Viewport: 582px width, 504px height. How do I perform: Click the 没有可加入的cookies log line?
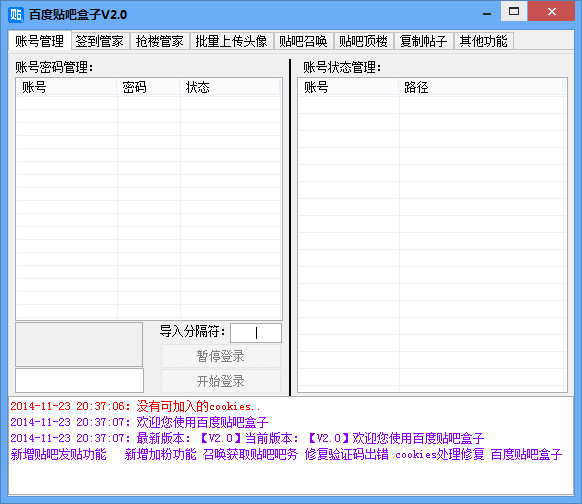point(135,406)
